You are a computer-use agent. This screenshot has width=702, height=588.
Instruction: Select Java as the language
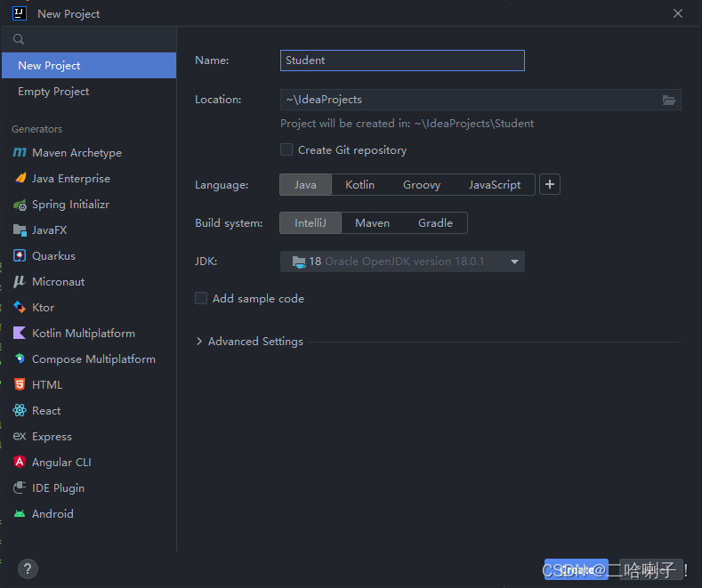[x=305, y=185]
